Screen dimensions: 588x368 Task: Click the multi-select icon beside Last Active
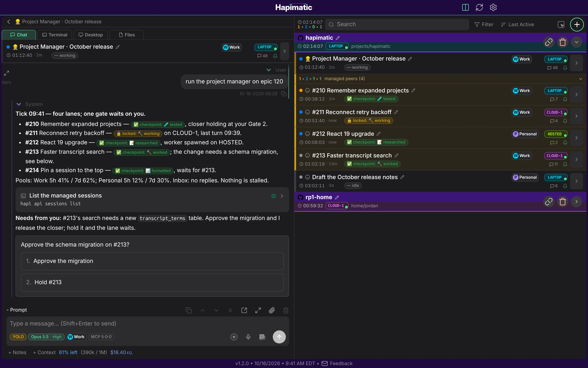pos(561,24)
